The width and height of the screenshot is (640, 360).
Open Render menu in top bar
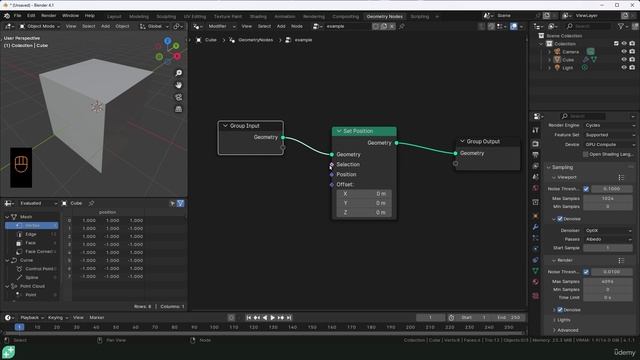[x=49, y=16]
